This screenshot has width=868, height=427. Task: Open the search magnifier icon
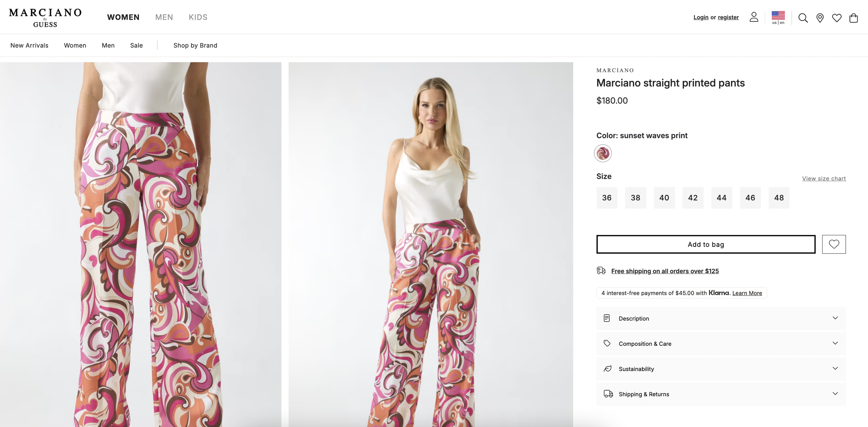click(x=803, y=18)
